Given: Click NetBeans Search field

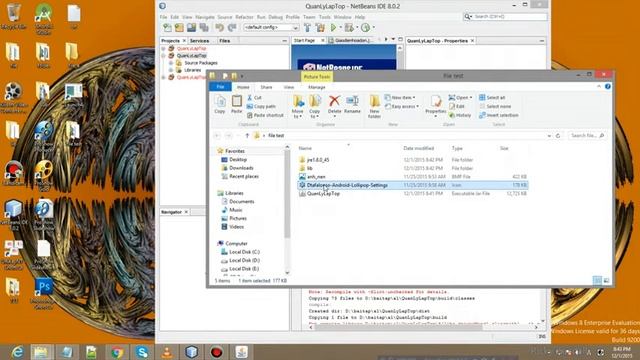Looking at the screenshot, I should 505,17.
